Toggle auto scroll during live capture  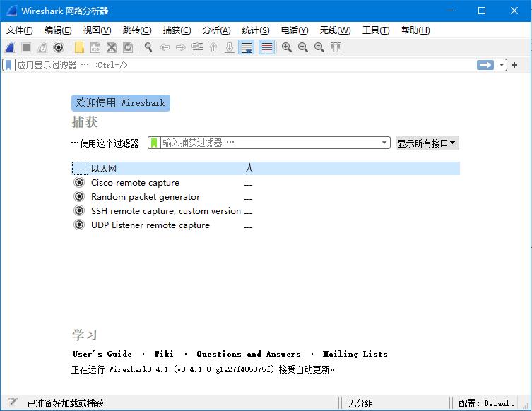pyautogui.click(x=247, y=47)
